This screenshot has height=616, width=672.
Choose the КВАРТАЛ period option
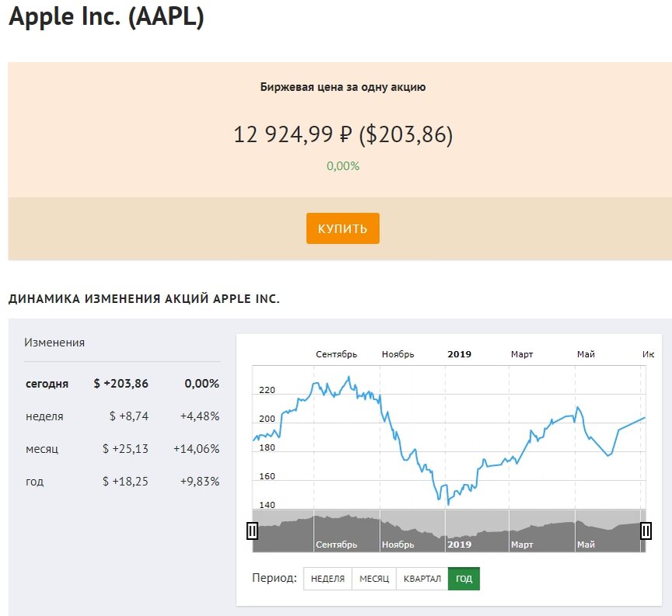click(x=422, y=579)
